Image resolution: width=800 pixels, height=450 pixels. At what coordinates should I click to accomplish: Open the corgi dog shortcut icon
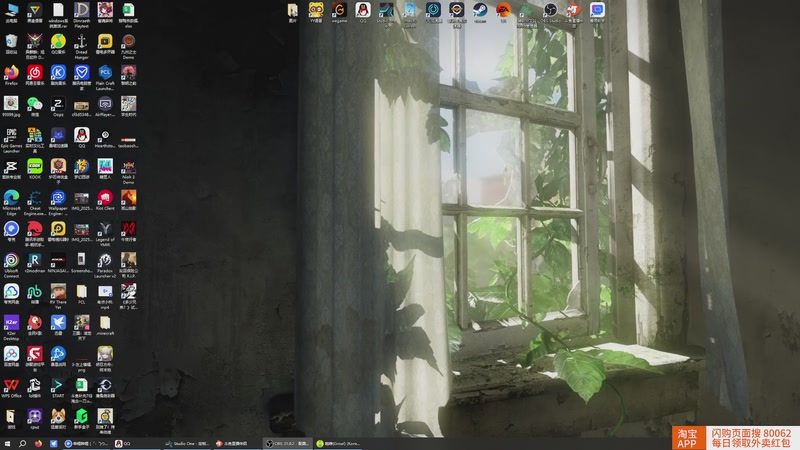58,418
